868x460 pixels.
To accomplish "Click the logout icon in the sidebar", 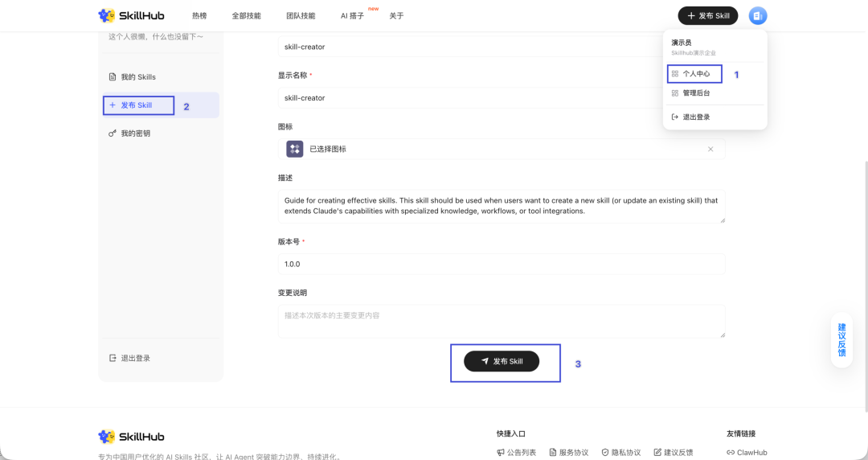I will [113, 358].
